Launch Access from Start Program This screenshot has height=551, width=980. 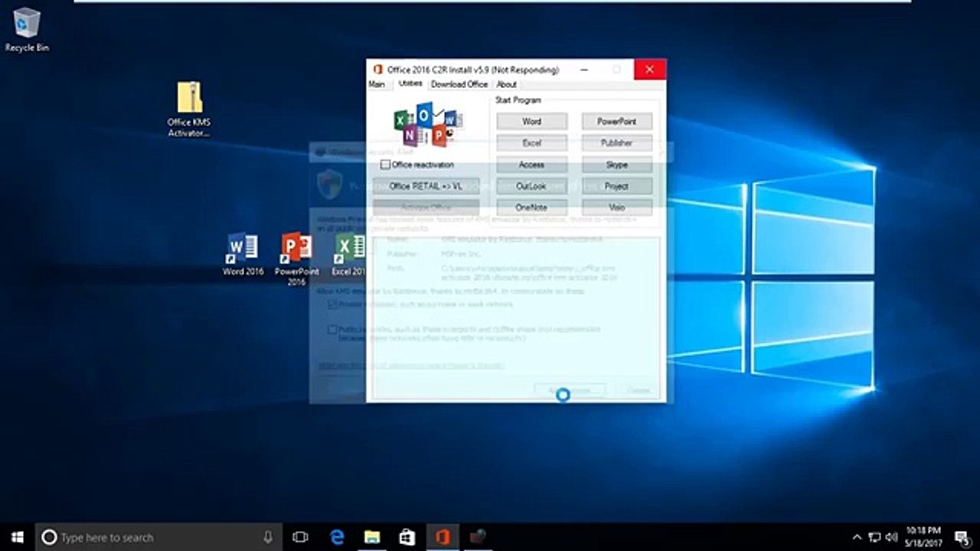coord(532,165)
